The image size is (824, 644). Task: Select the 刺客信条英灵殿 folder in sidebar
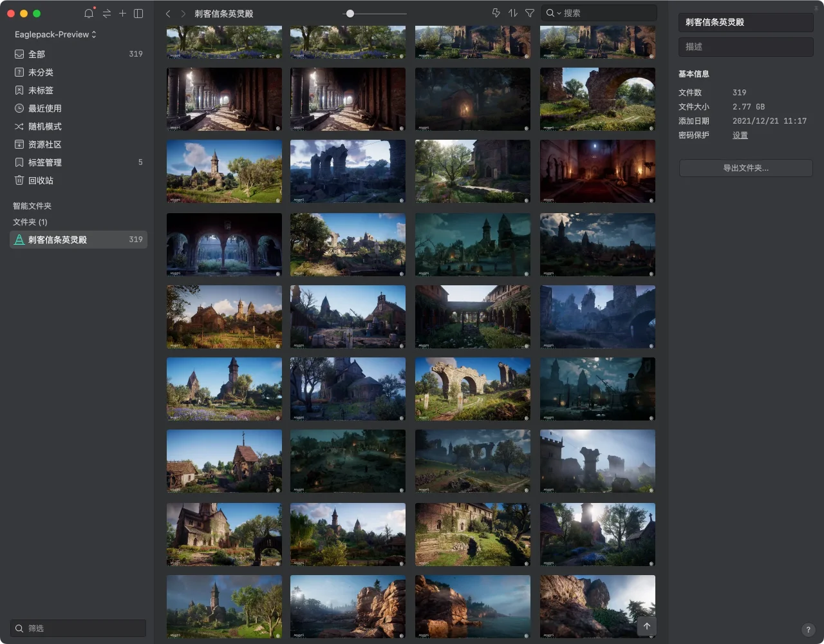[79, 240]
